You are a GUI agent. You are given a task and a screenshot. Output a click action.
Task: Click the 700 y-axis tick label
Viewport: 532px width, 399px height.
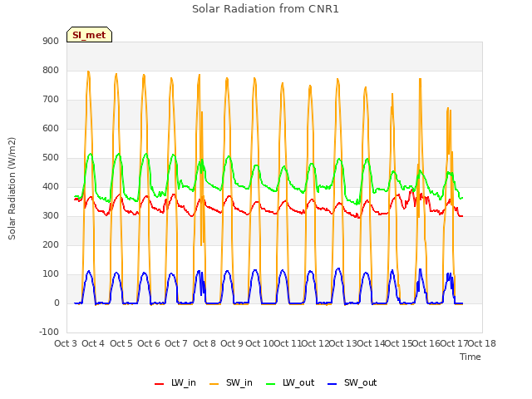pos(51,100)
